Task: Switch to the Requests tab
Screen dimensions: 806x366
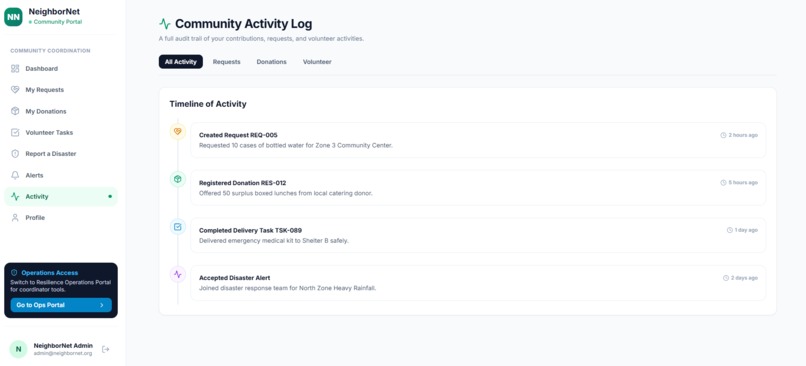Action: pos(227,62)
